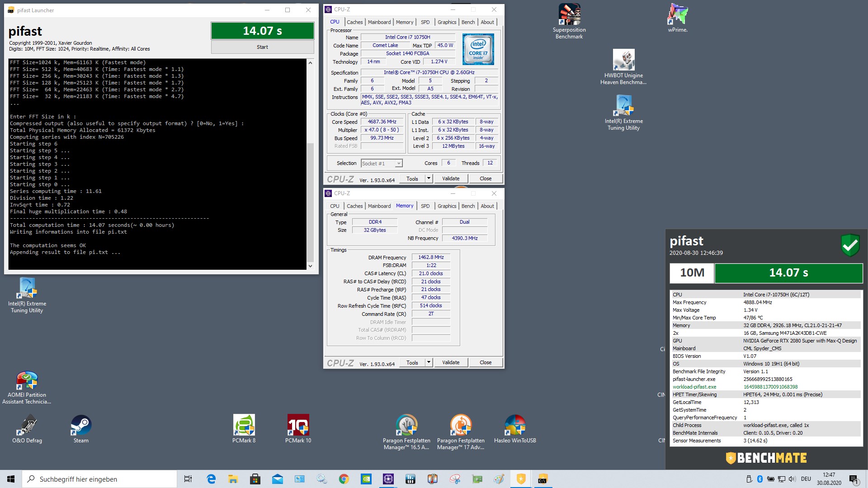This screenshot has width=868, height=488.
Task: Expand Tools dropdown arrow in upper CPU-Z window
Action: pyautogui.click(x=429, y=178)
